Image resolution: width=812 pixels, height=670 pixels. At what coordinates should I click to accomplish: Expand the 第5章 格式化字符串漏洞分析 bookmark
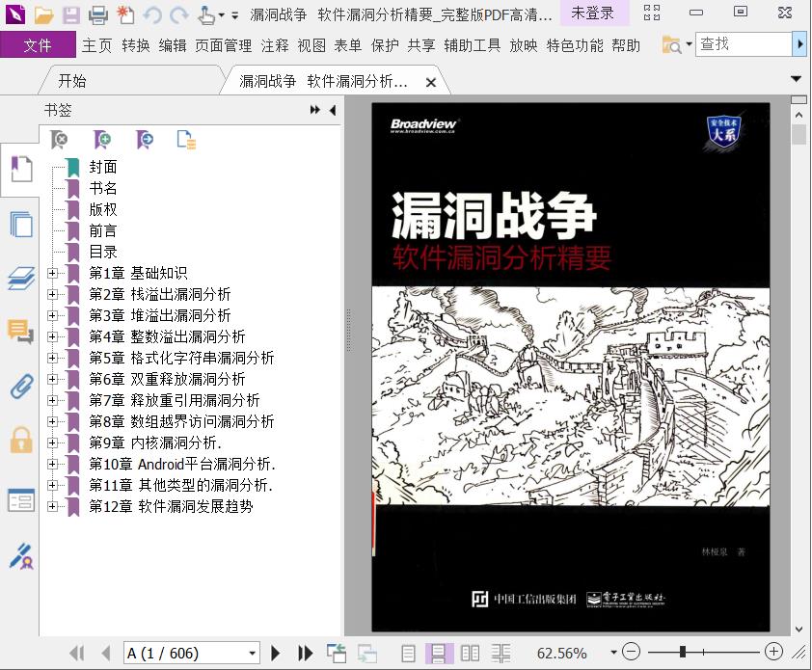pos(52,358)
